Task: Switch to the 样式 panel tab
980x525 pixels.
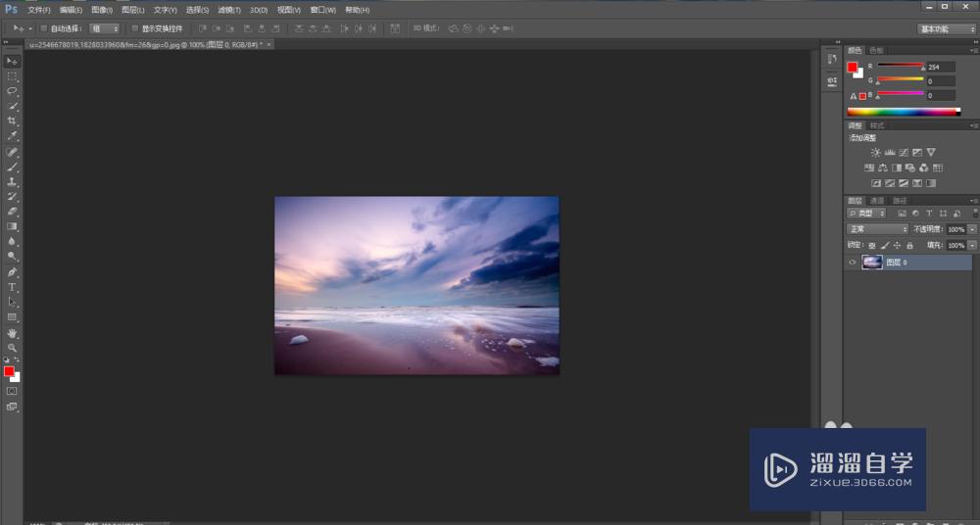Action: pyautogui.click(x=877, y=125)
